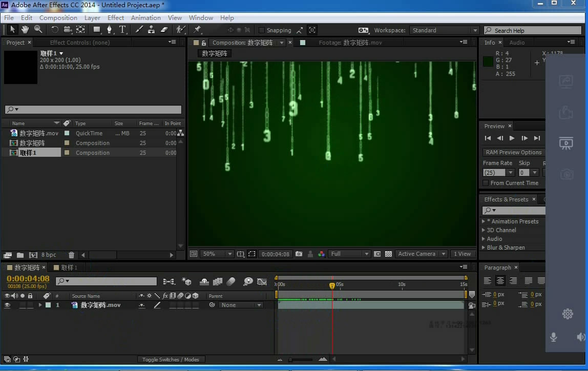Open the Interpret Footage icon in Project panel

8,255
